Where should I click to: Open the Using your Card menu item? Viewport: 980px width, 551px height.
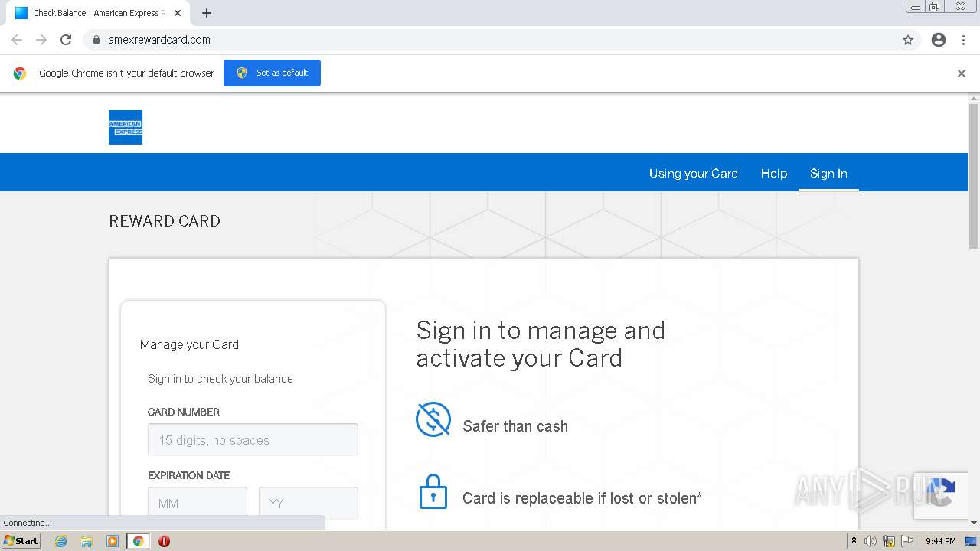pos(694,173)
